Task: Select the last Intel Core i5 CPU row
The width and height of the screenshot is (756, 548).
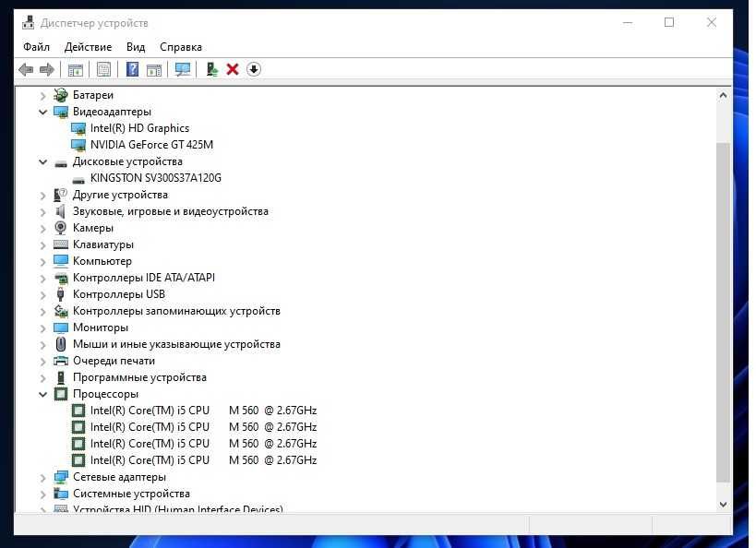Action: click(203, 460)
